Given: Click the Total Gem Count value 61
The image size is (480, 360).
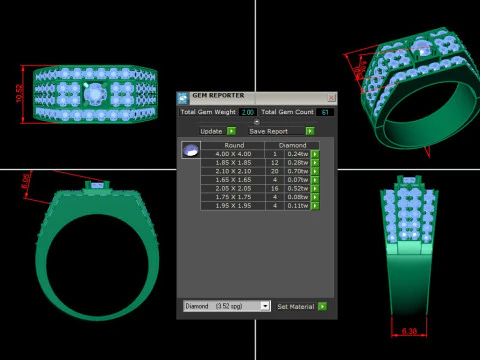Looking at the screenshot, I should (325, 112).
